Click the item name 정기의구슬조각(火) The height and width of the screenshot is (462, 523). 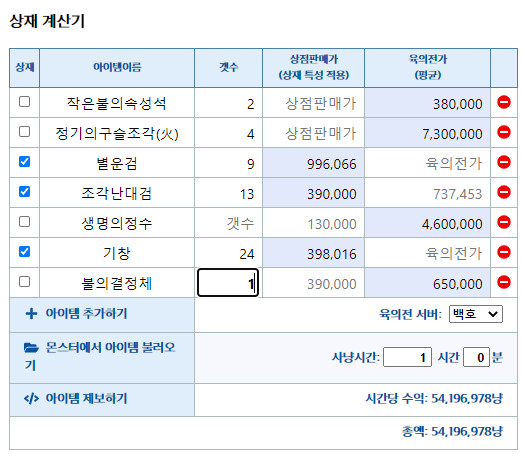(117, 133)
